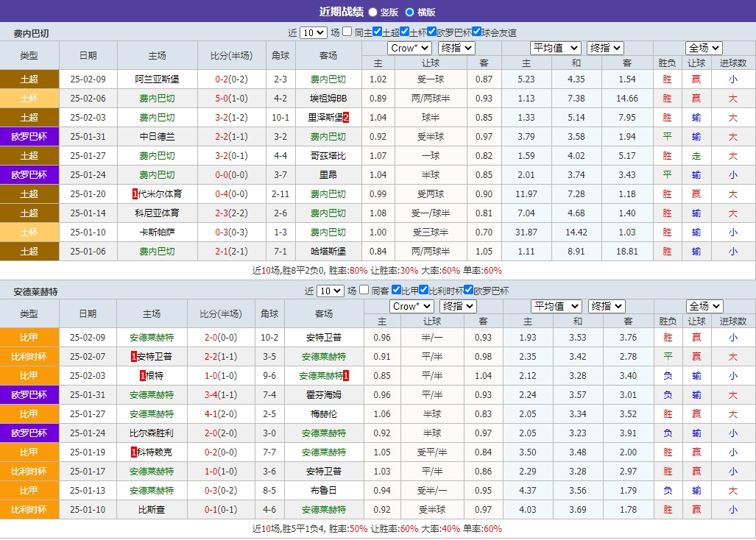This screenshot has width=756, height=540.
Task: Open the 安德莱赫特 team name link
Action: click(152, 337)
